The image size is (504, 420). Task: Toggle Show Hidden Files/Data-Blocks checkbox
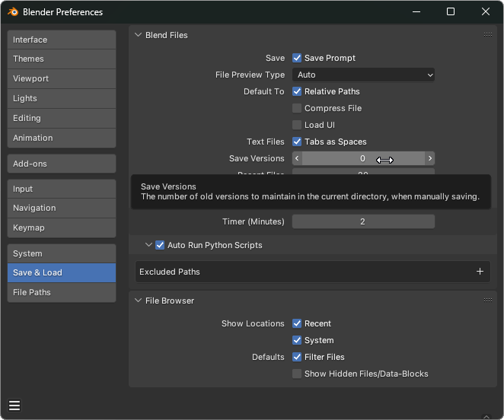pos(297,374)
